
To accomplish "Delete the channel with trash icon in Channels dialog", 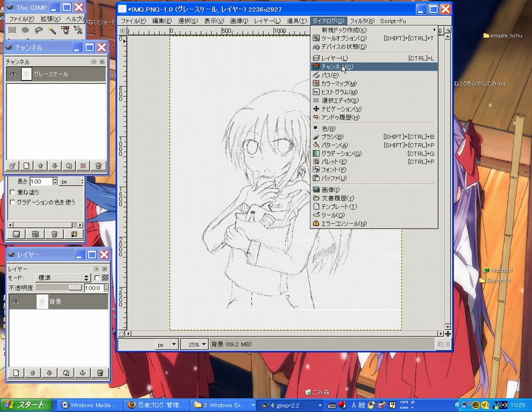I will tap(98, 166).
